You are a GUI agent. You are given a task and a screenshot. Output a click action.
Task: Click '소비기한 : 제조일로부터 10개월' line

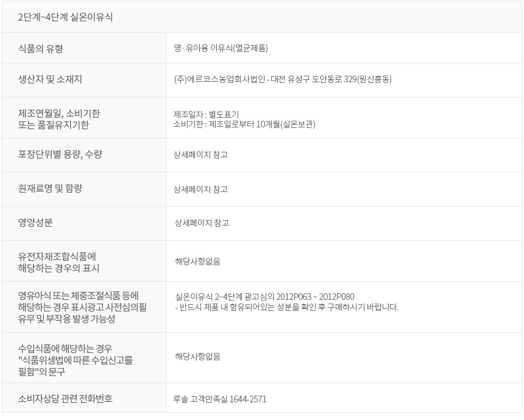coord(244,124)
